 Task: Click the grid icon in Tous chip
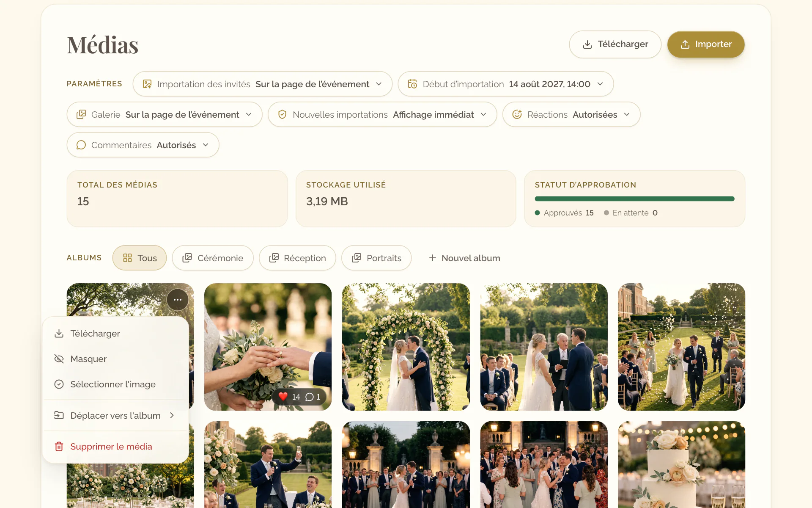127,258
